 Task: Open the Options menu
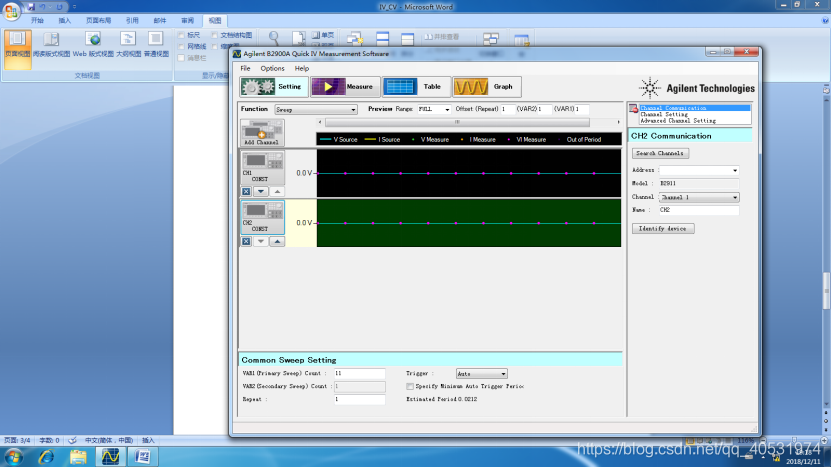pyautogui.click(x=272, y=68)
